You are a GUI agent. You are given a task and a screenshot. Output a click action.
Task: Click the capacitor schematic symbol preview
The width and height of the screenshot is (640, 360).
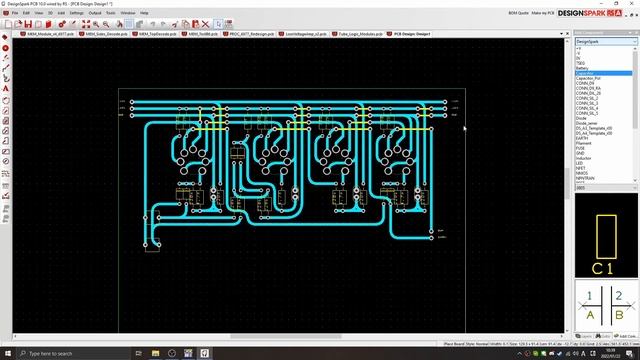coord(606,306)
